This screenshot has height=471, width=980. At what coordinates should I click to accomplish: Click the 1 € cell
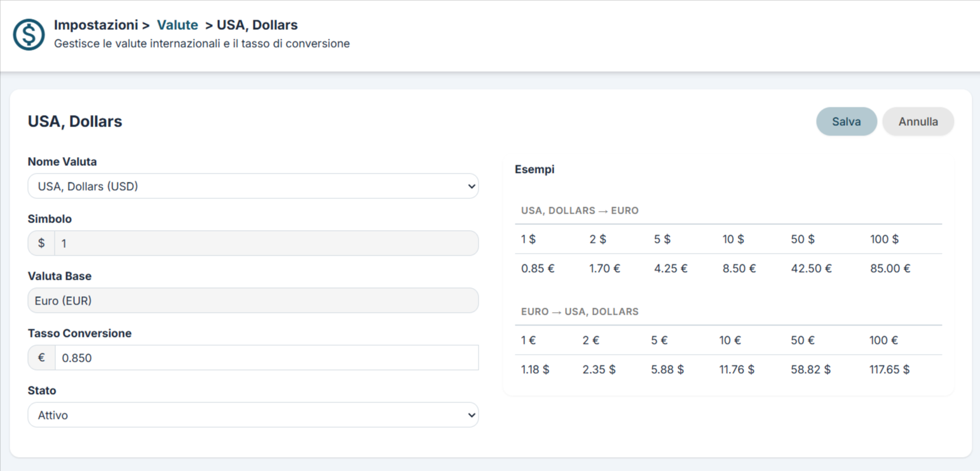coord(529,341)
